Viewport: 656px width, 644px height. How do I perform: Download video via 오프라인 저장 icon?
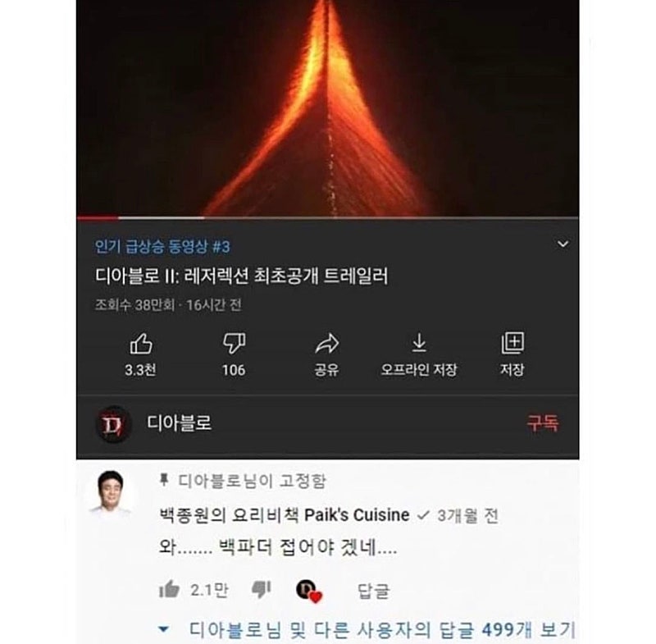point(419,343)
